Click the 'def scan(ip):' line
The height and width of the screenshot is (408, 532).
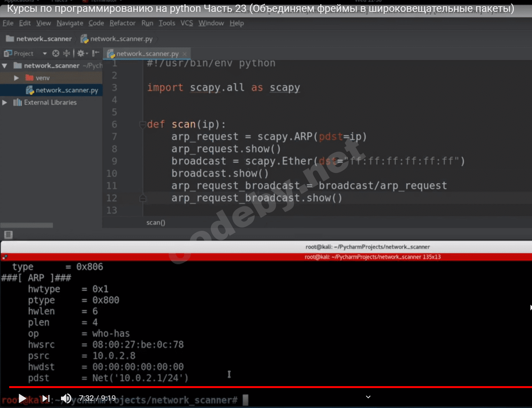point(186,124)
